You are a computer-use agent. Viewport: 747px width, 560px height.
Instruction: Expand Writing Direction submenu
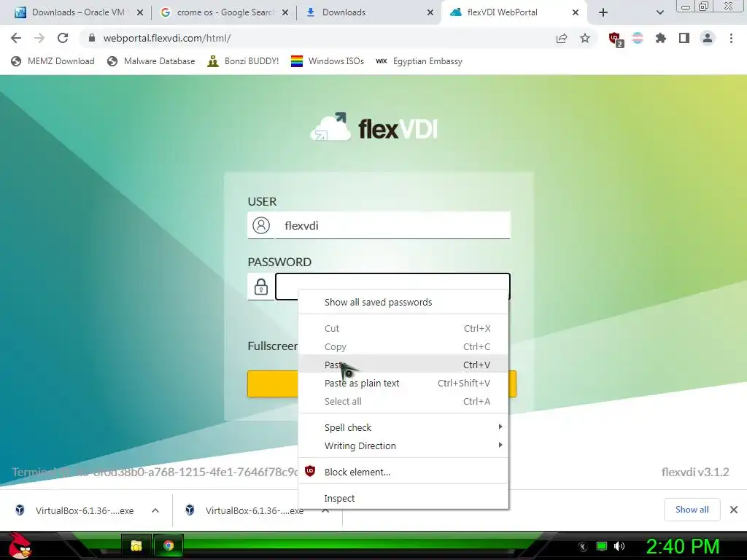point(403,446)
